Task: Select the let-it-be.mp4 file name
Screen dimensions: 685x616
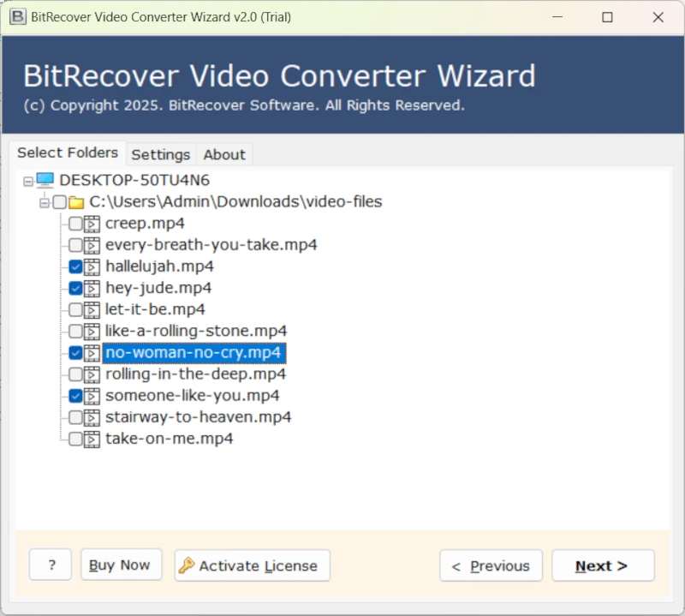Action: pos(155,309)
